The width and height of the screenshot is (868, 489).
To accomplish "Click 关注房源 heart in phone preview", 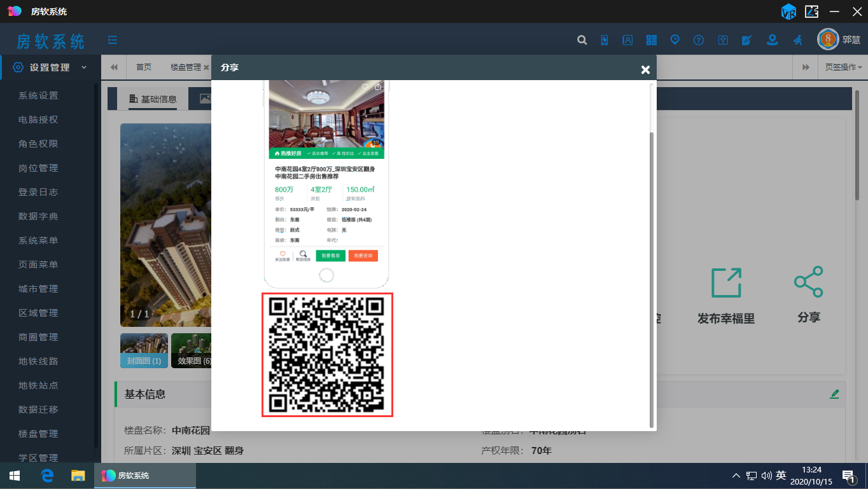I will (283, 256).
